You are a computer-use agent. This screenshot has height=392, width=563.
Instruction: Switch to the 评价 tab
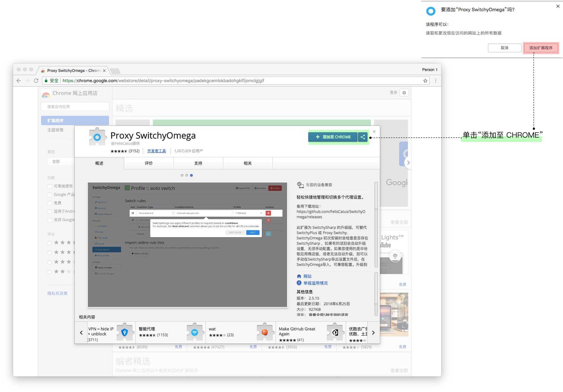[x=149, y=163]
